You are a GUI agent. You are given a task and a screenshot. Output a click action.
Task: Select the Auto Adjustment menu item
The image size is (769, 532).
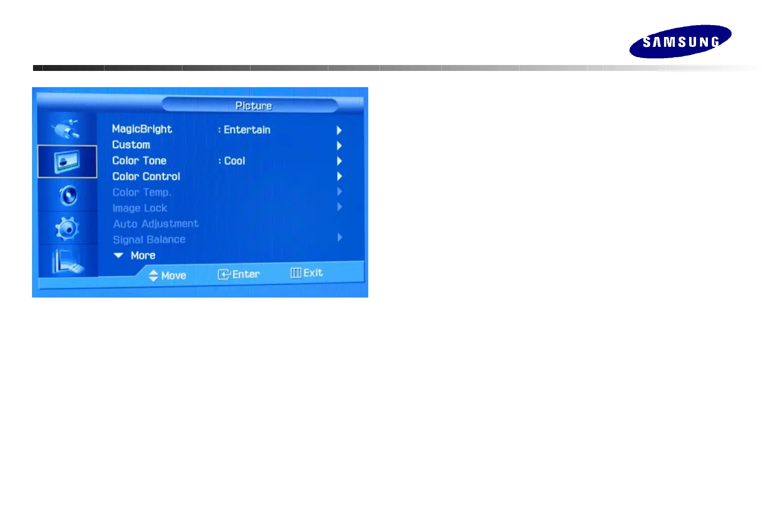point(156,224)
